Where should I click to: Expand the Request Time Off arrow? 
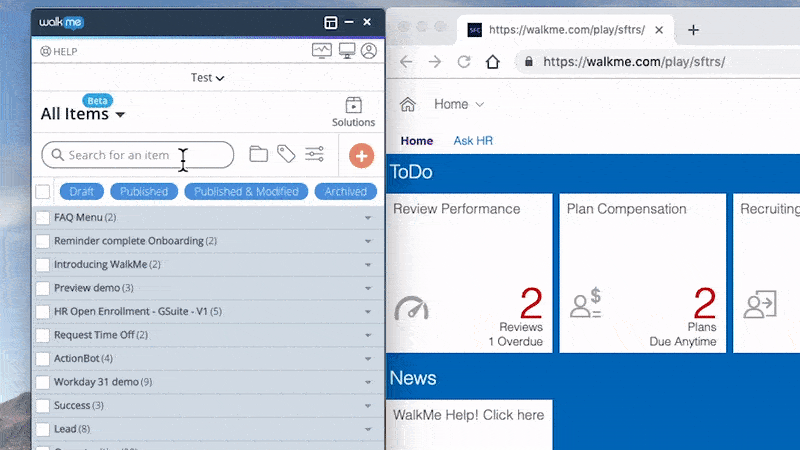point(368,335)
